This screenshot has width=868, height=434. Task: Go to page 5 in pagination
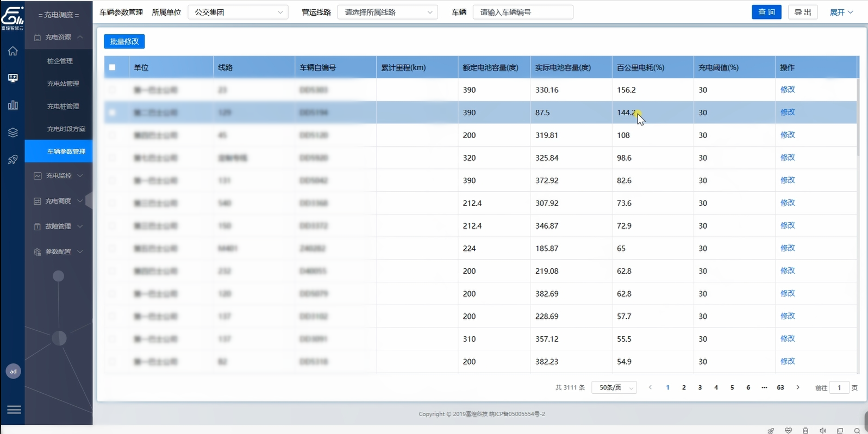(732, 387)
